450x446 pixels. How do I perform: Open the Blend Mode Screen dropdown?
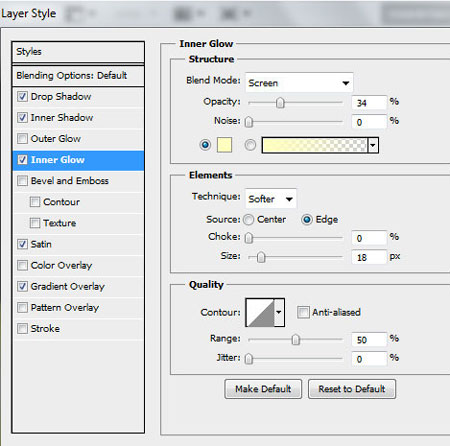[x=299, y=83]
